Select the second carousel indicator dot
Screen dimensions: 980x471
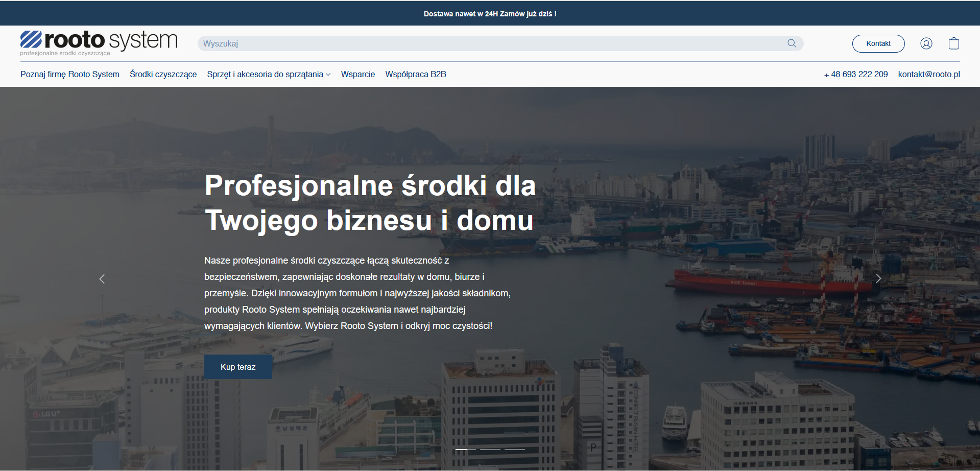tap(489, 450)
